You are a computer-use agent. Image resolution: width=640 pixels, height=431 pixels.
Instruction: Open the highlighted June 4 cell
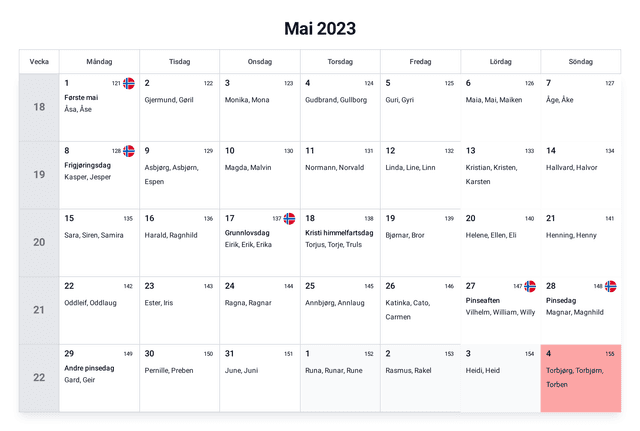(x=580, y=378)
